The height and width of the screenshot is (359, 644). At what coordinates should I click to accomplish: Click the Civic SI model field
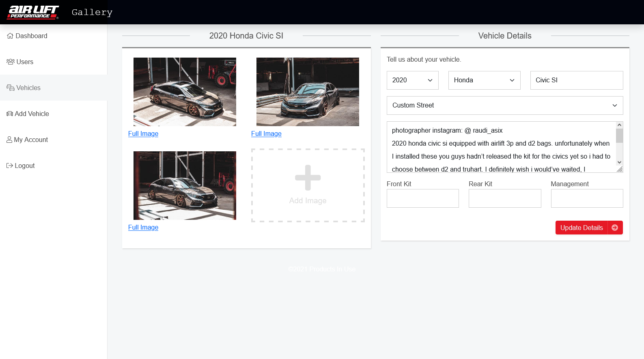point(577,80)
